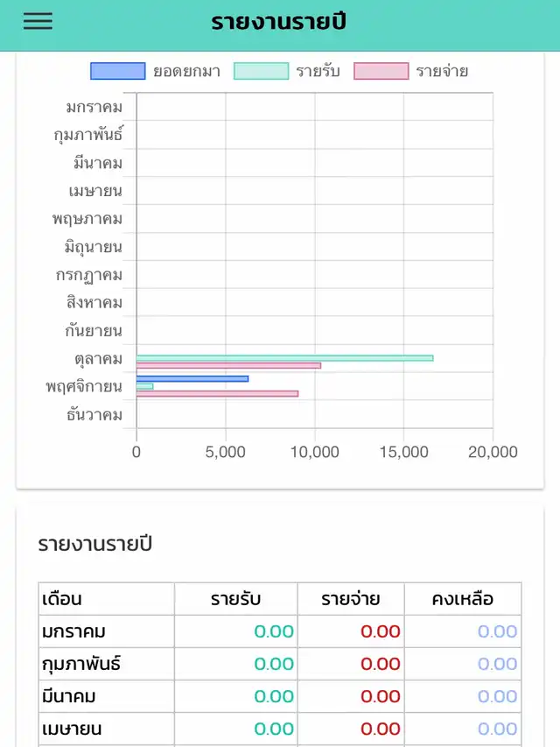The height and width of the screenshot is (747, 560).
Task: Toggle the รายรับ legend label text
Action: pyautogui.click(x=318, y=72)
